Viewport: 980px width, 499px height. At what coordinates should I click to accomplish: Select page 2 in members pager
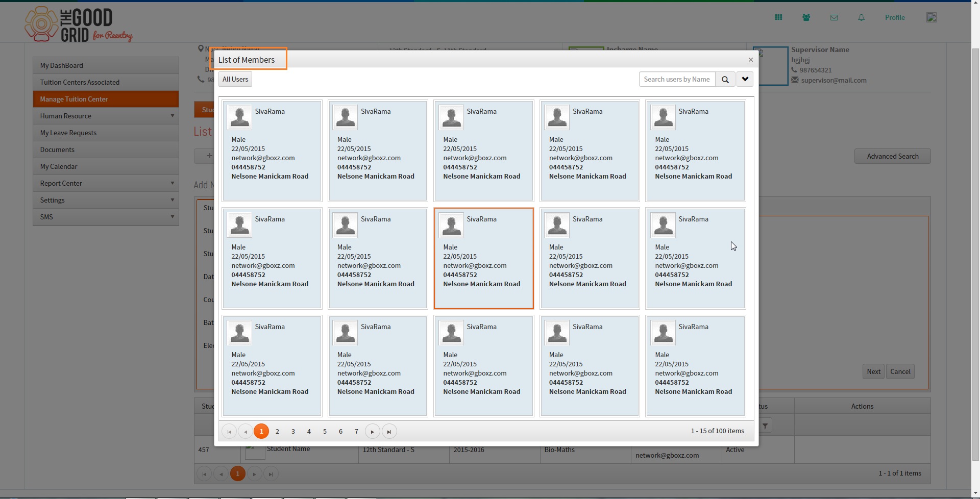click(x=277, y=431)
